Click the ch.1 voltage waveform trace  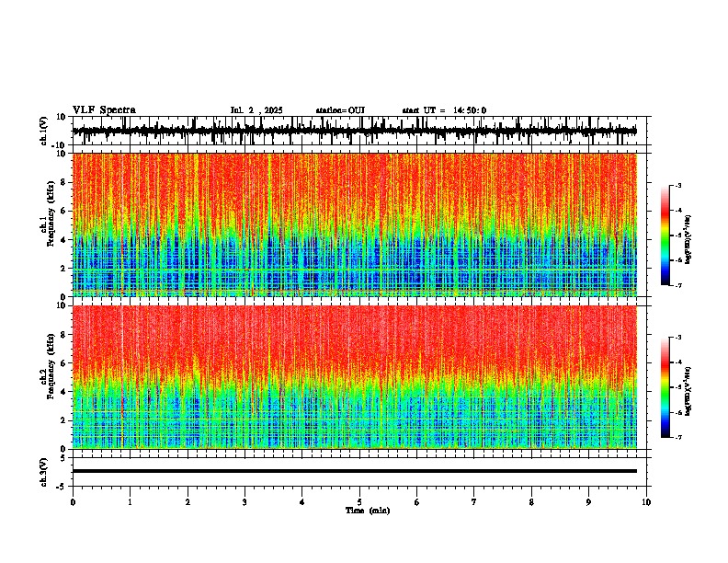click(355, 131)
